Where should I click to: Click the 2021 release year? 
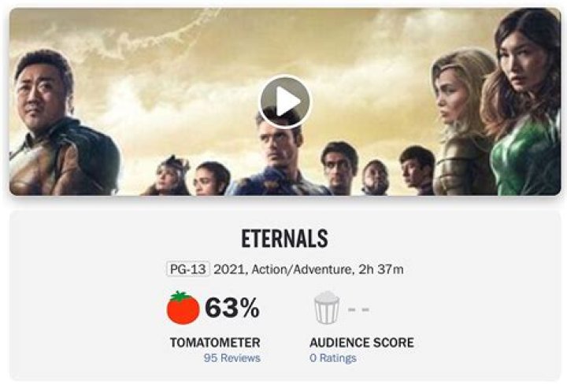(228, 269)
